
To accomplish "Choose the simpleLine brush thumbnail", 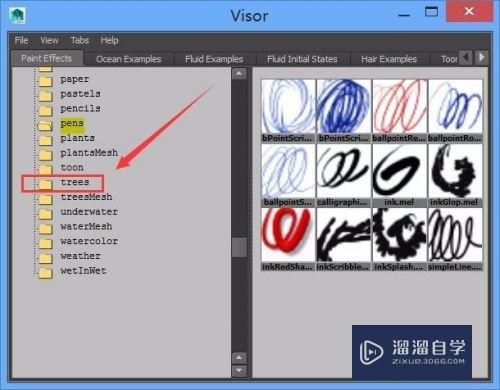I will point(455,235).
